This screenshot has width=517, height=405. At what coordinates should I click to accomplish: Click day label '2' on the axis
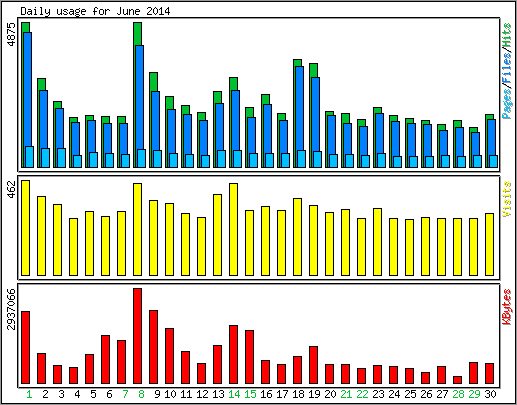pos(45,394)
